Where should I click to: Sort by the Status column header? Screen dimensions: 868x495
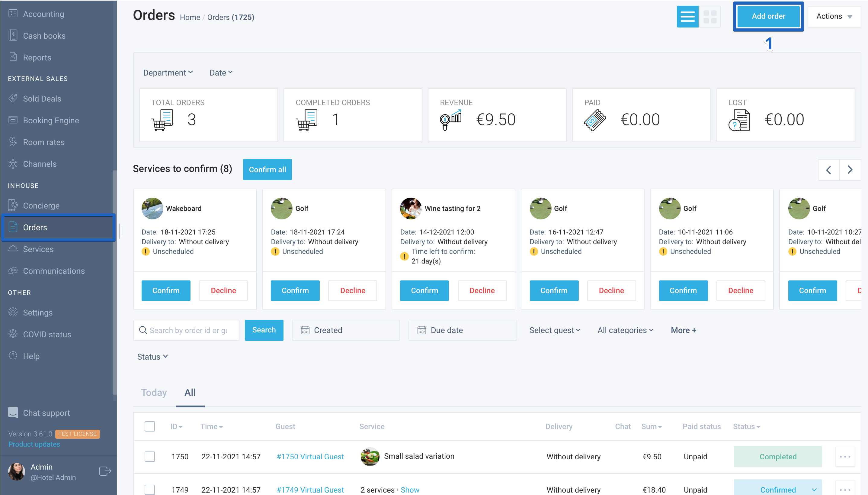pyautogui.click(x=746, y=426)
